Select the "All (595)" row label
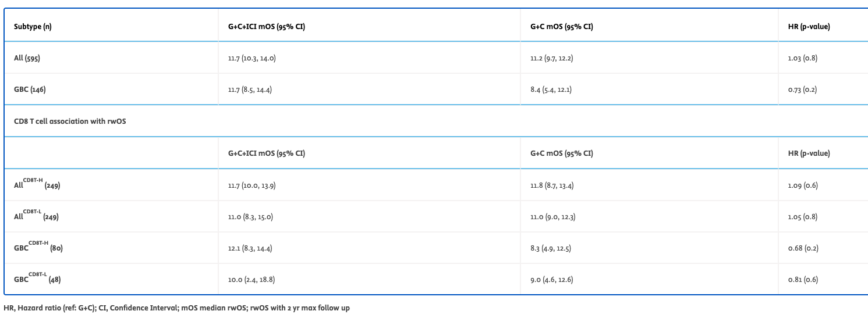The image size is (868, 318). [x=27, y=58]
